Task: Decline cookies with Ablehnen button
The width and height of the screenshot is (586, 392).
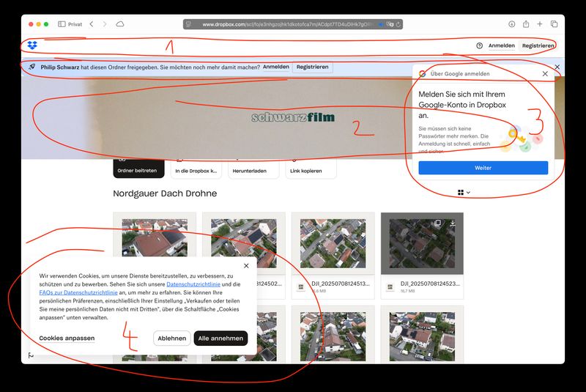Action: [x=172, y=339]
